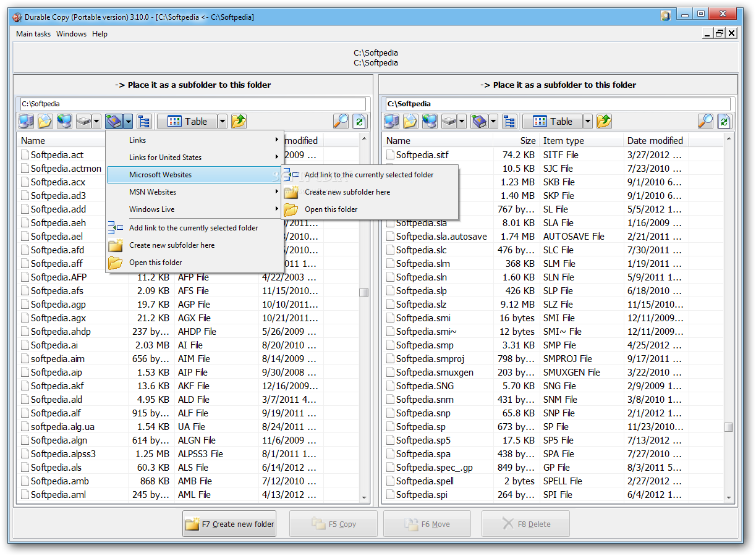Expand the MSN Websites submenu entry

point(194,192)
